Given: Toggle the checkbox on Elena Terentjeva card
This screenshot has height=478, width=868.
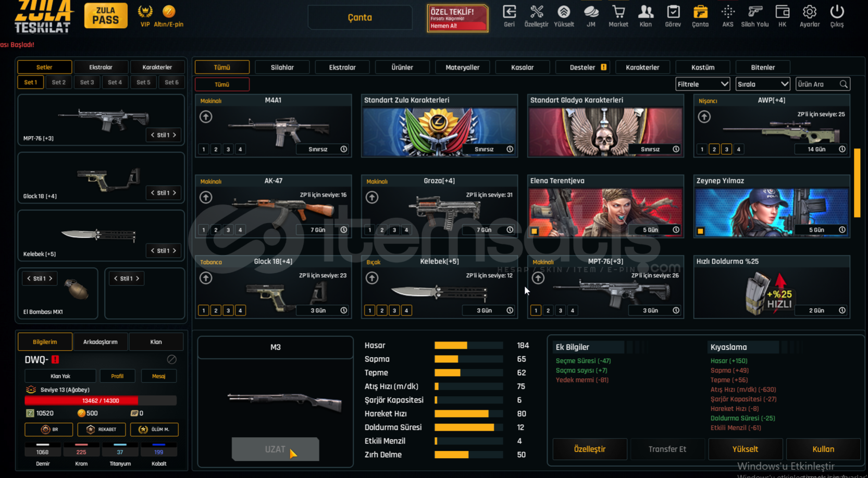Looking at the screenshot, I should click(x=535, y=231).
